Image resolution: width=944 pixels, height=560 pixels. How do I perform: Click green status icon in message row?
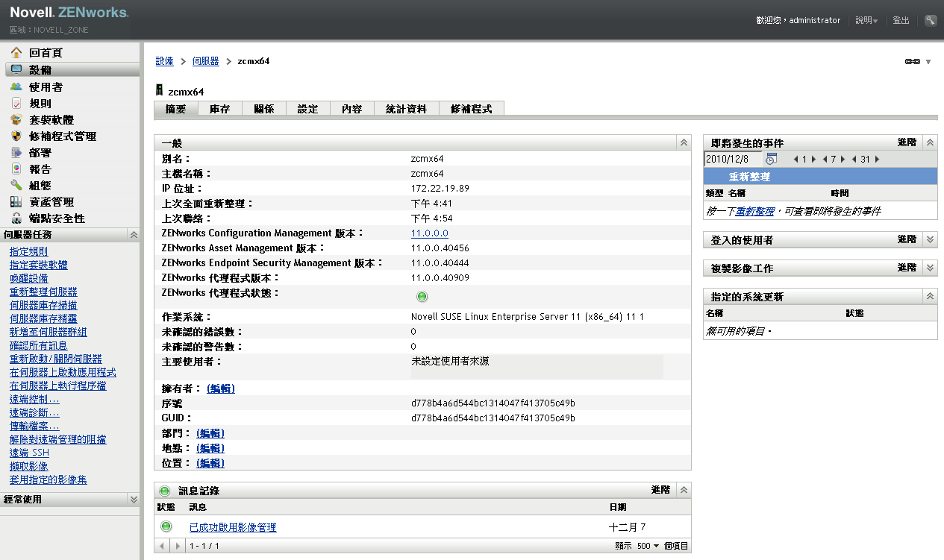(166, 526)
